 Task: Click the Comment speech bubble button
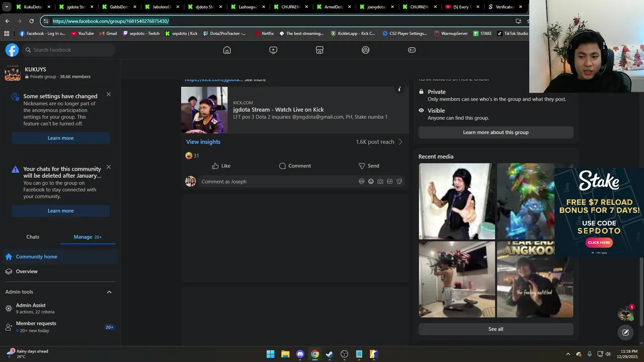(x=295, y=166)
